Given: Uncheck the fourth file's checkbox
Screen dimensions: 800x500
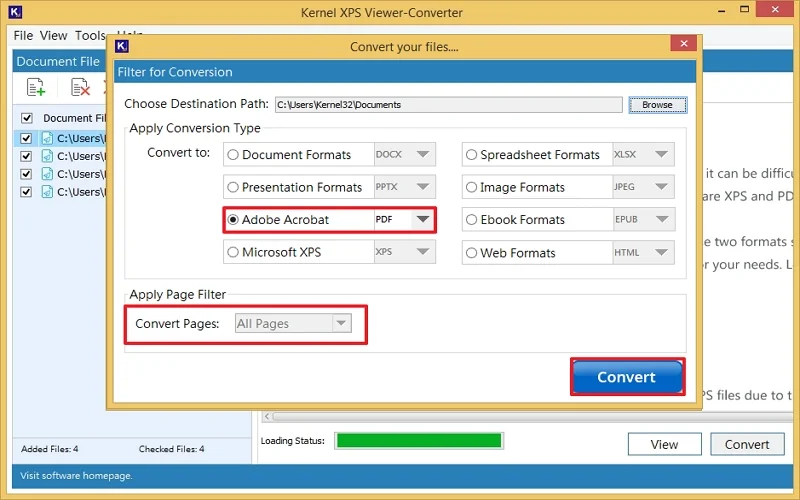Looking at the screenshot, I should [x=26, y=192].
